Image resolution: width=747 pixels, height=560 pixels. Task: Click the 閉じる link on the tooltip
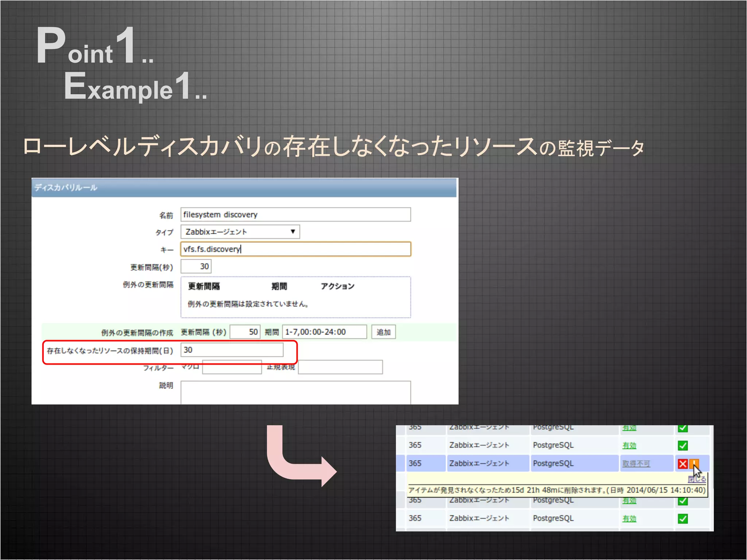point(697,479)
